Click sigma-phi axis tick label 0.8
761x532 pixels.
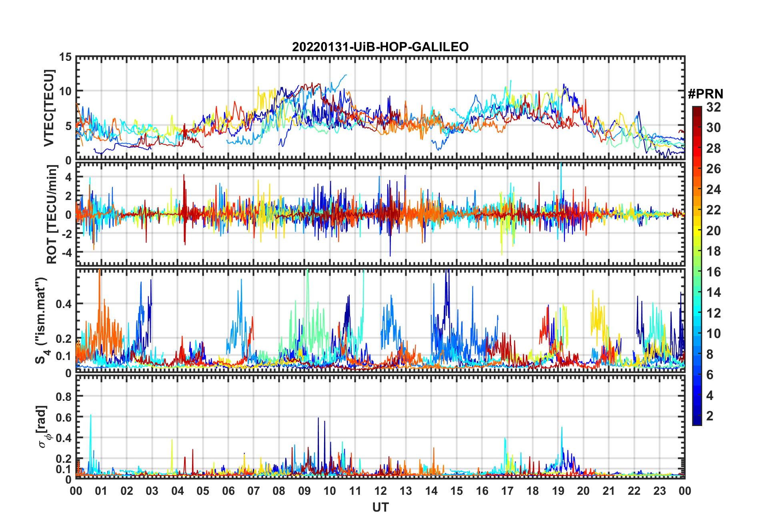coord(64,396)
